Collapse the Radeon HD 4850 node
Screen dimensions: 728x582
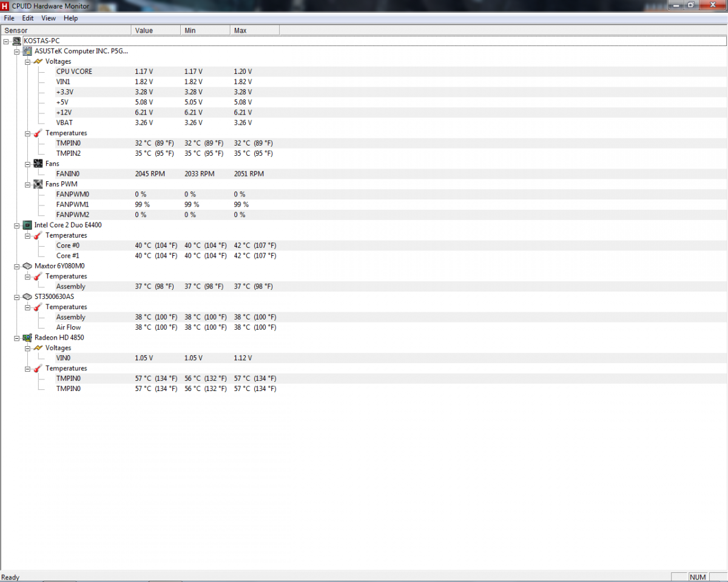coord(17,338)
